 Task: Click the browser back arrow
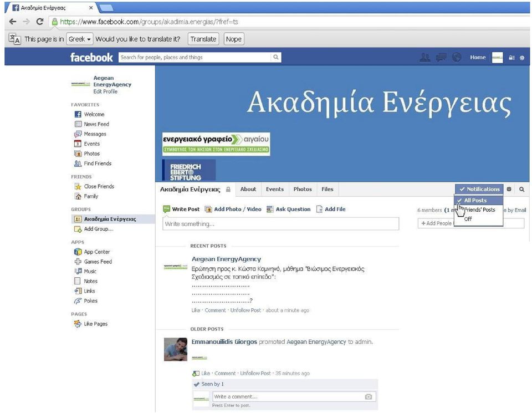[x=13, y=22]
